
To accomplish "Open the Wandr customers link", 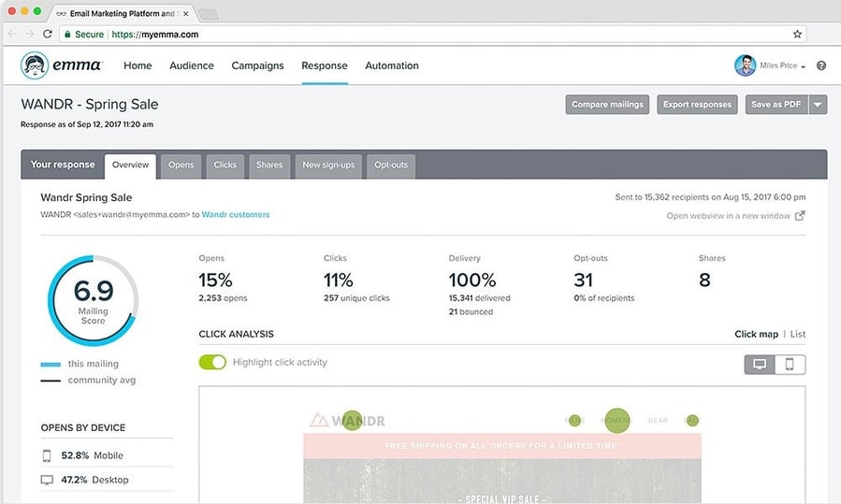I will pyautogui.click(x=236, y=214).
